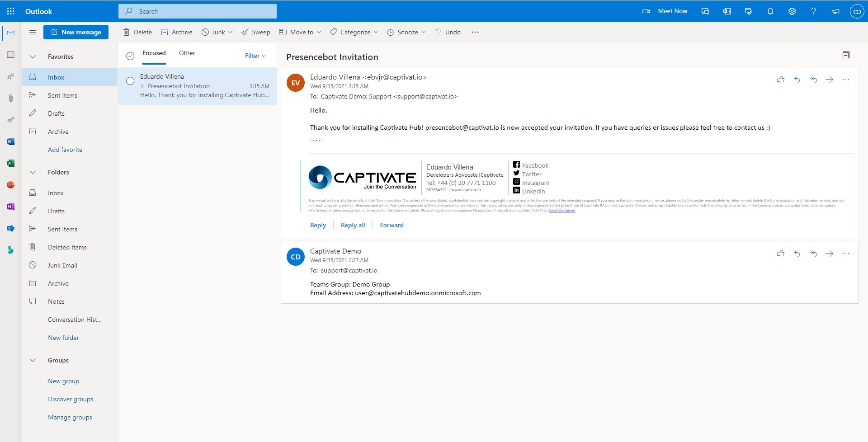The image size is (868, 442).
Task: Click the app launcher waffle icon
Action: click(x=11, y=11)
